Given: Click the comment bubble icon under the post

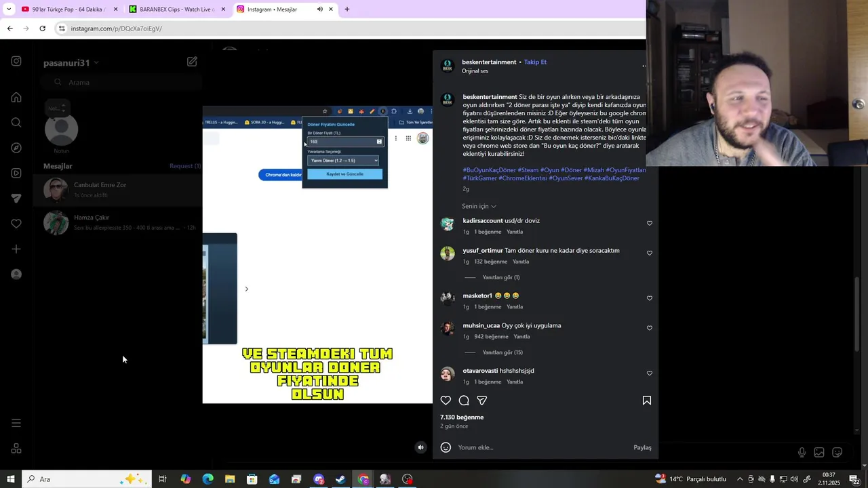Looking at the screenshot, I should (464, 401).
